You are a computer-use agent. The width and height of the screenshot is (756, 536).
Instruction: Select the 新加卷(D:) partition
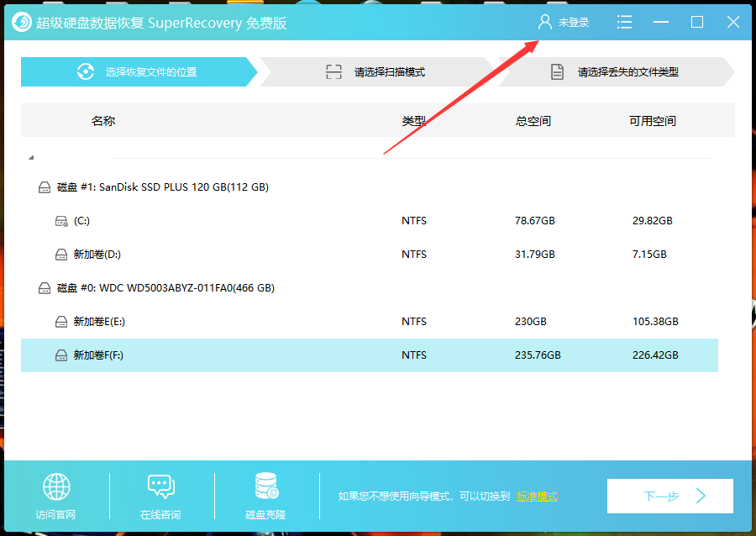pyautogui.click(x=370, y=254)
